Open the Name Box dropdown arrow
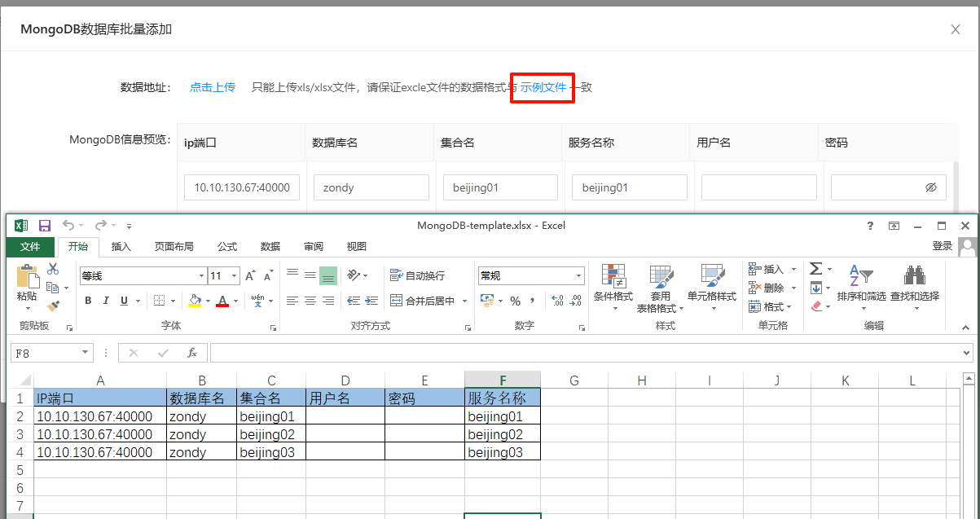Screen dimensions: 980x519 click(x=86, y=353)
